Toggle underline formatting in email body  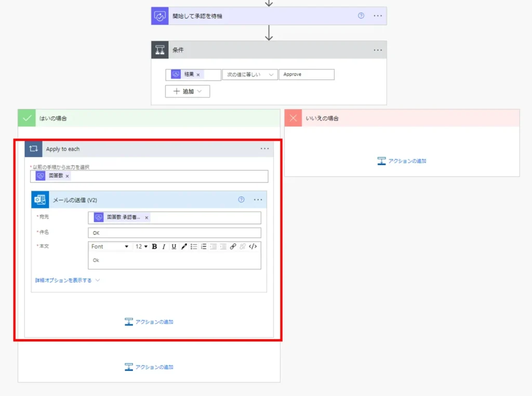[x=174, y=246]
